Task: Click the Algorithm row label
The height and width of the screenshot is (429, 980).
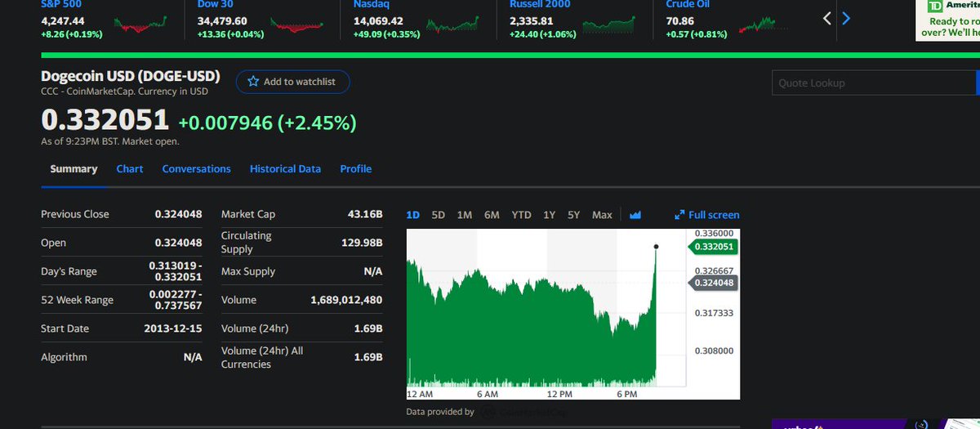Action: pyautogui.click(x=64, y=357)
